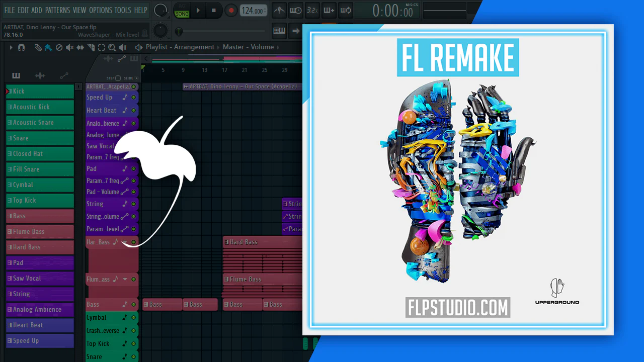Select the Slice tool
The image size is (644, 362).
point(91,47)
